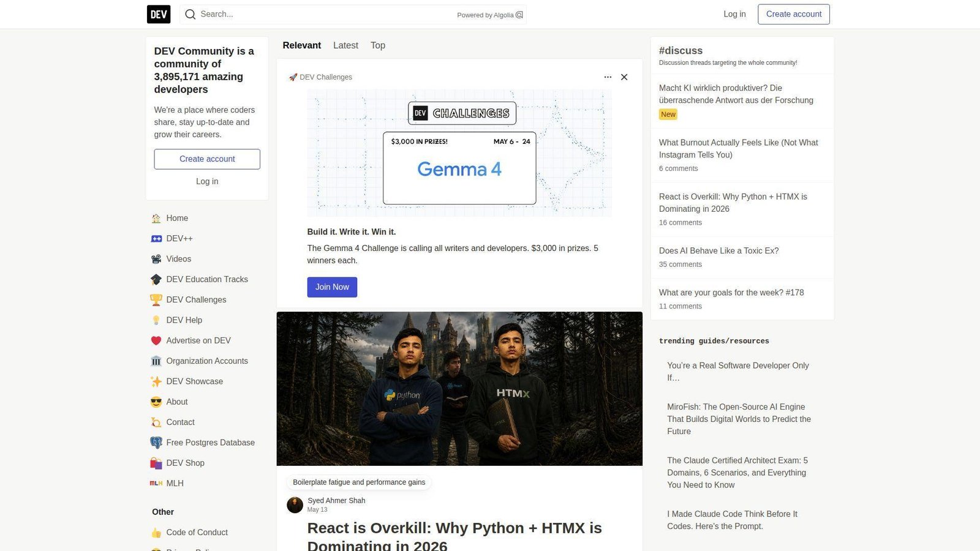
Task: Click the DEV Challenges trophy icon
Action: [156, 300]
